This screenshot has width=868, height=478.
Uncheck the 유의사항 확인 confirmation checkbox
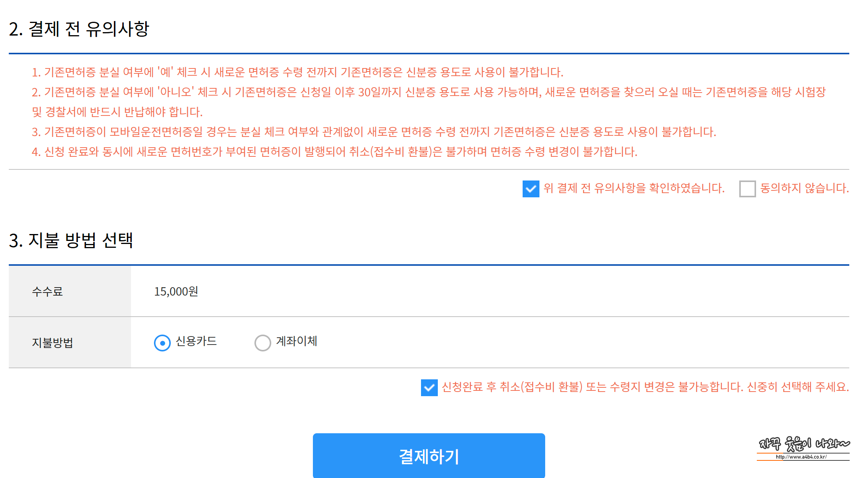pyautogui.click(x=531, y=189)
